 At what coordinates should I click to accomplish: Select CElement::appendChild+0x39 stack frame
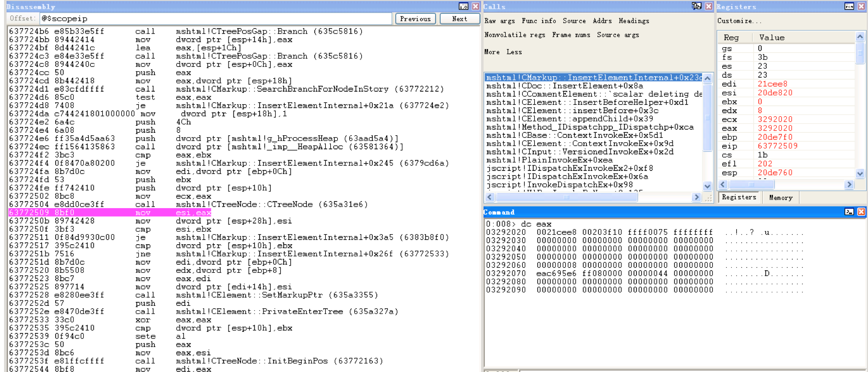click(594, 119)
